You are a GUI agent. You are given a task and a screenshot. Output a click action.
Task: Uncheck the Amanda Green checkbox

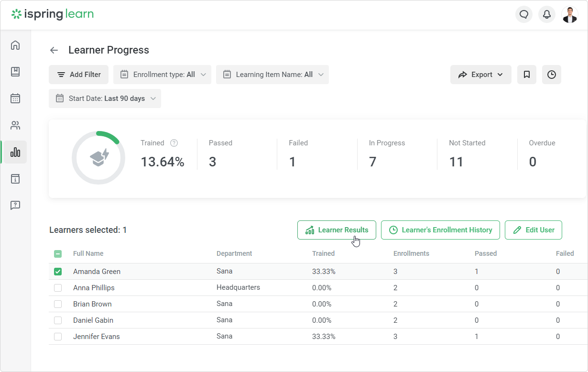(x=58, y=272)
